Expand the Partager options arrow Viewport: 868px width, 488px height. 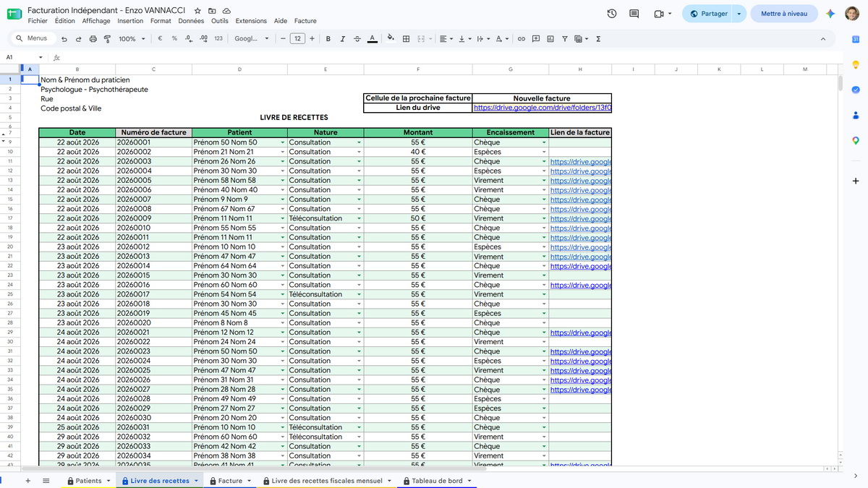pos(739,14)
